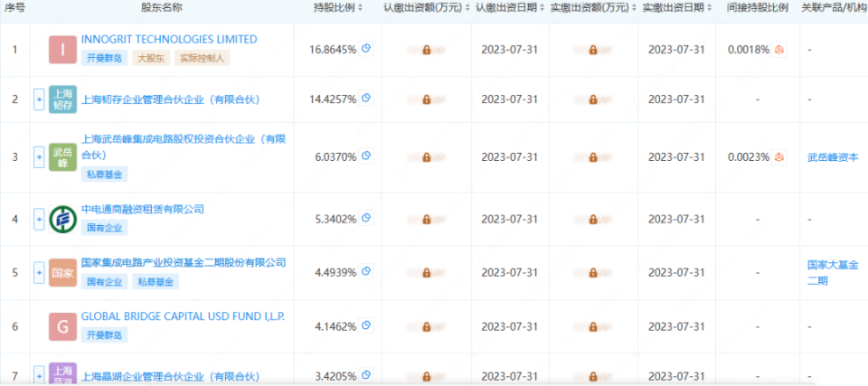Click equity path icon next to 0.0018%
Image resolution: width=868 pixels, height=386 pixels.
[x=778, y=50]
